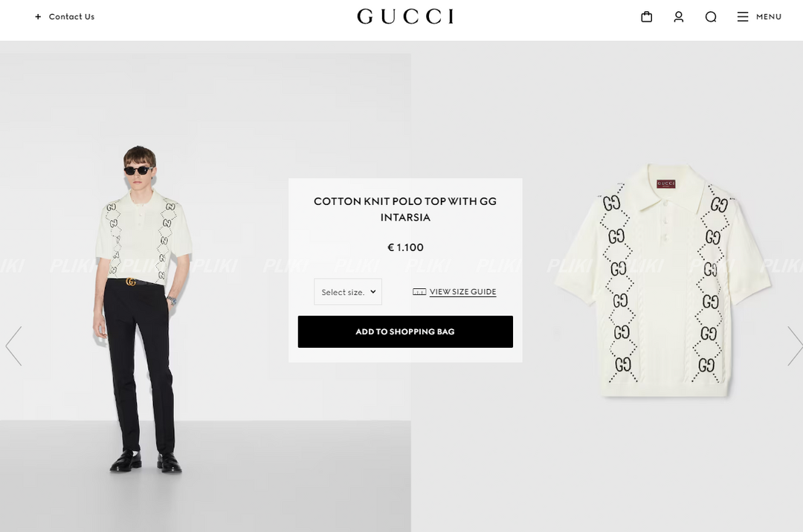Select the model wearing polo photo
The height and width of the screenshot is (532, 803).
coord(205,293)
